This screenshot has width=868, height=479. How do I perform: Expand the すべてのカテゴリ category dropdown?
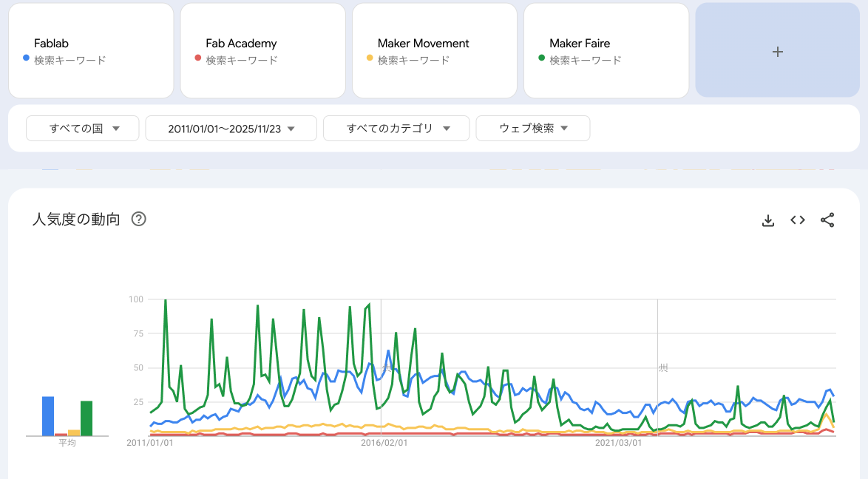396,128
